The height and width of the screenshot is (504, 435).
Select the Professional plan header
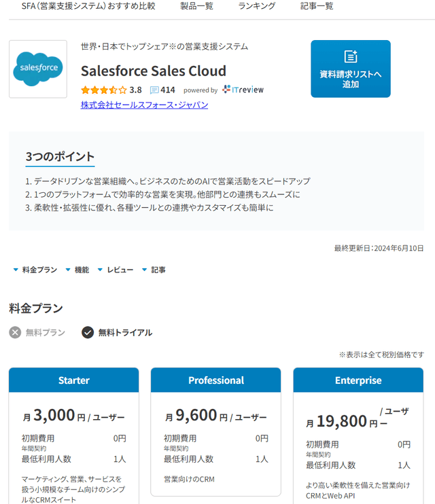[x=216, y=380]
